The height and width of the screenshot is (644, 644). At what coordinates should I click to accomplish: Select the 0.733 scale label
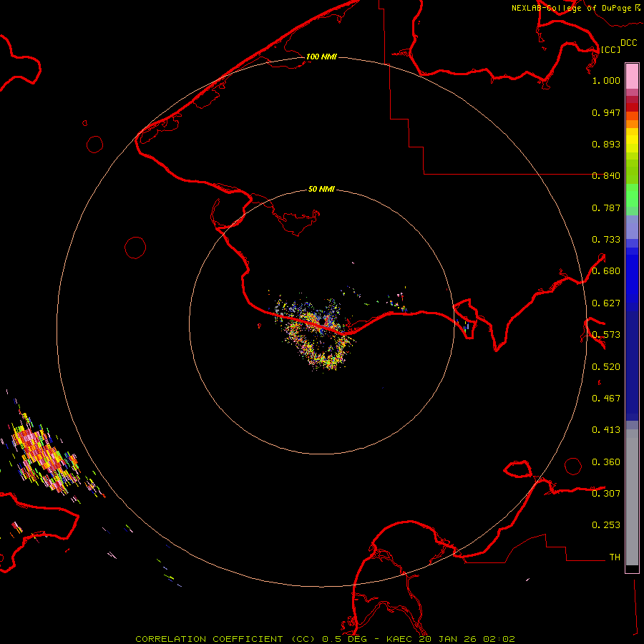pyautogui.click(x=606, y=240)
